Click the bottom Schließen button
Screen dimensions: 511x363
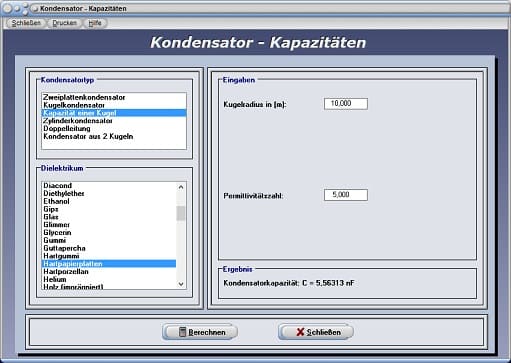tap(316, 332)
